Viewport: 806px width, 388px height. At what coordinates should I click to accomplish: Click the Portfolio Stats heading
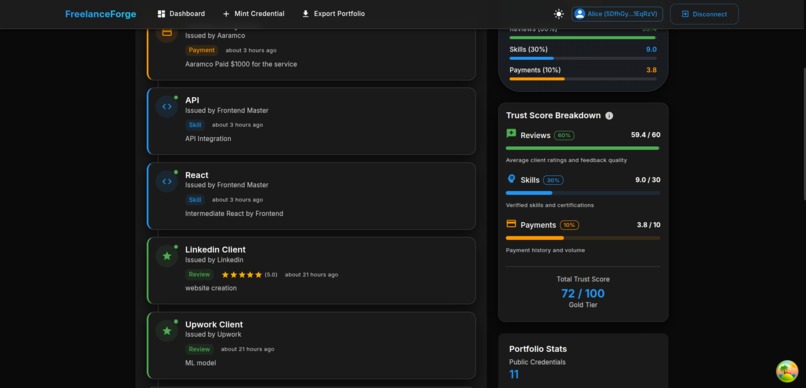(x=538, y=349)
